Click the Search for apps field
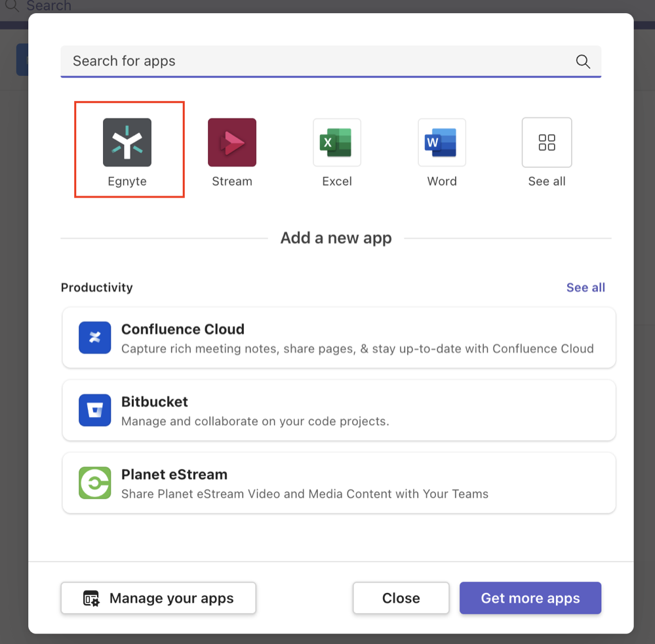Image resolution: width=655 pixels, height=644 pixels. coord(331,62)
